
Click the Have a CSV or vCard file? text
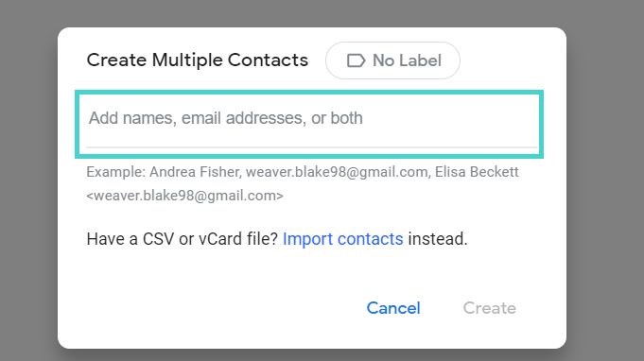[183, 239]
